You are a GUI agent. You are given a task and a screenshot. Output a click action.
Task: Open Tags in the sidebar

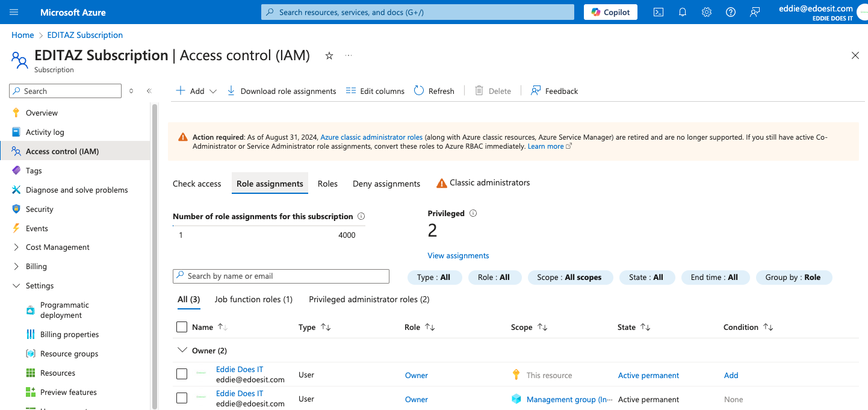tap(34, 170)
